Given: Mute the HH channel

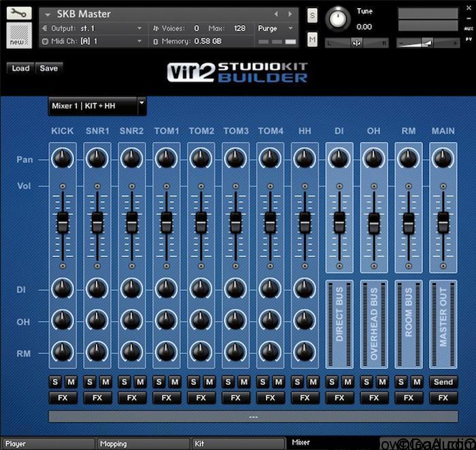Looking at the screenshot, I should click(x=313, y=382).
